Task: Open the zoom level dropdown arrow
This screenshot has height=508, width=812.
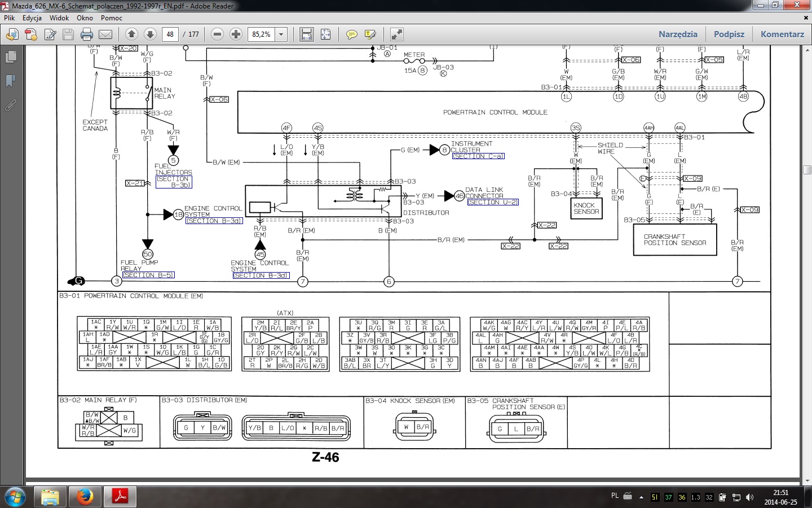Action: point(281,34)
